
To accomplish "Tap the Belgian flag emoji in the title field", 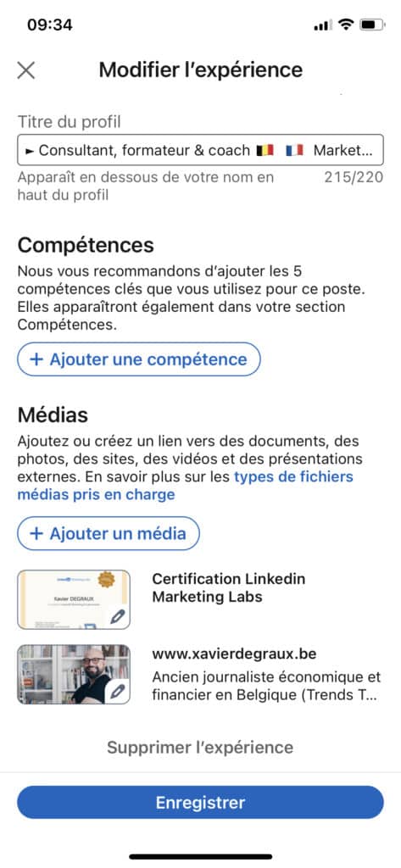I will [x=265, y=150].
